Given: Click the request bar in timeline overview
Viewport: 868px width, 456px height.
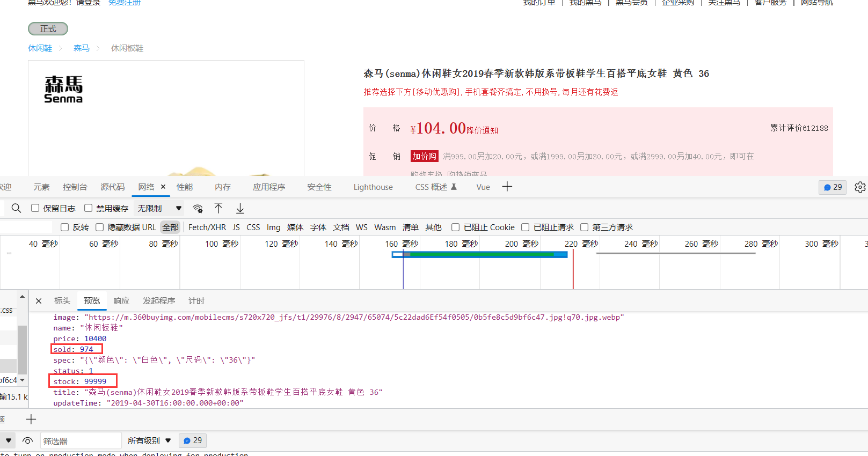Looking at the screenshot, I should point(480,254).
